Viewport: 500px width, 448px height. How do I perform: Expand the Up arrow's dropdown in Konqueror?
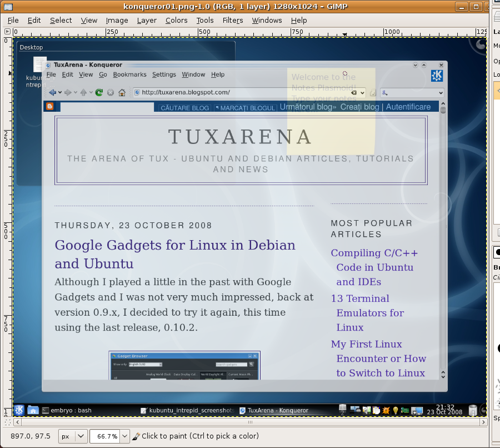tap(91, 92)
